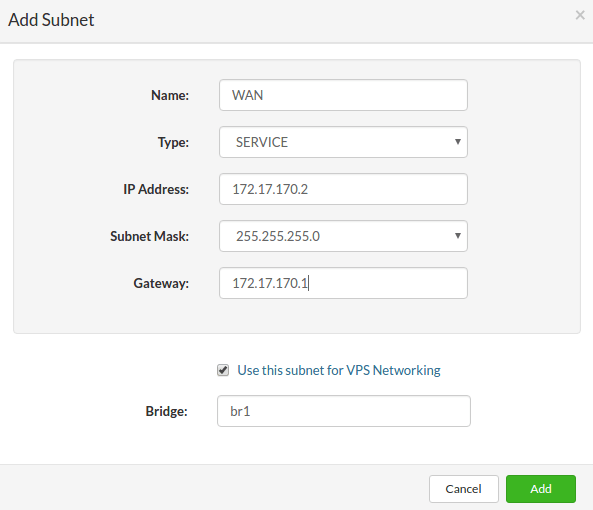
Task: Click the 'Name:' field label
Action: (x=170, y=95)
